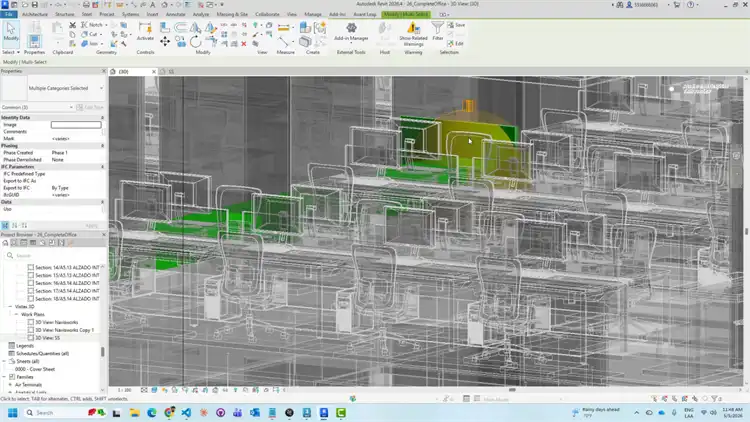
Task: Click Show Related Warnings
Action: (x=413, y=34)
